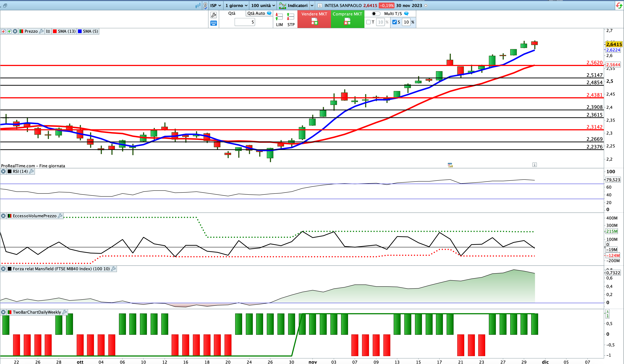Click the 2,5147 black level label

click(594, 75)
